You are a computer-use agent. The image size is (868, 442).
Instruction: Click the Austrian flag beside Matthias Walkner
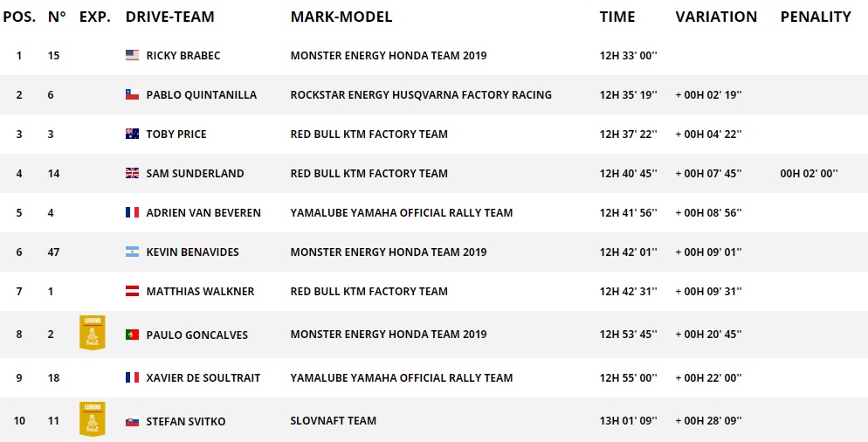132,292
